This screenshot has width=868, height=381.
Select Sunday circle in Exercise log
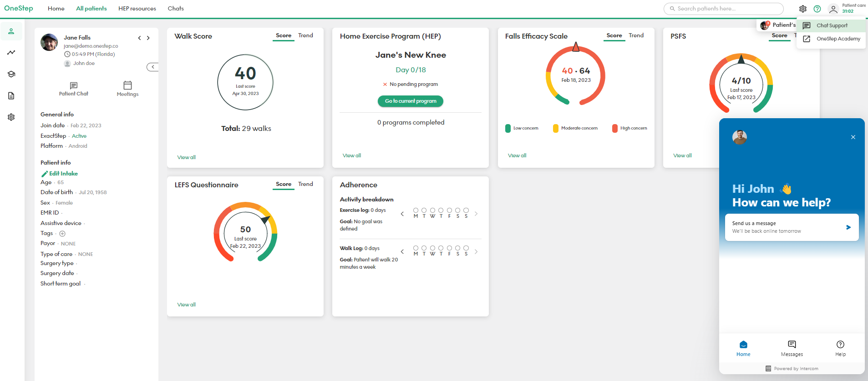pos(466,211)
